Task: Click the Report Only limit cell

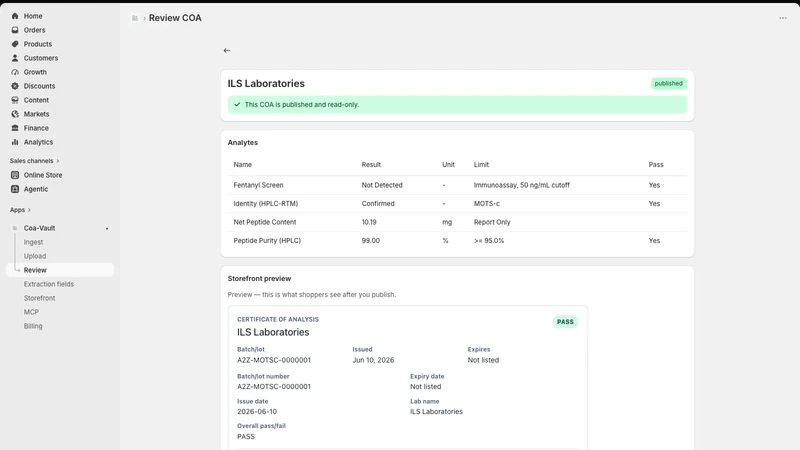Action: point(492,222)
